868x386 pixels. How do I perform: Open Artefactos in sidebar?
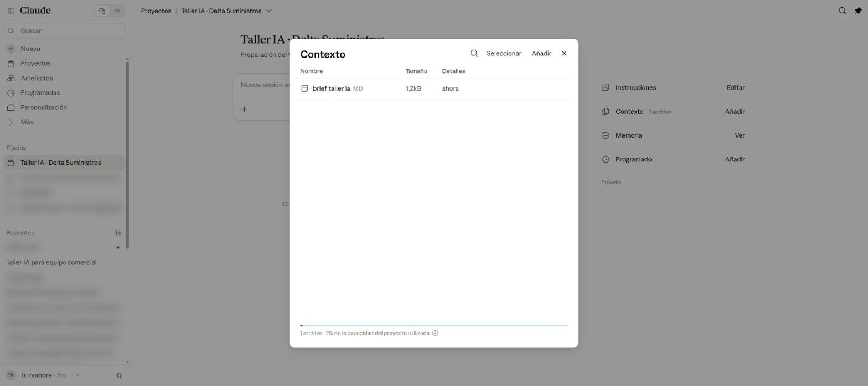pyautogui.click(x=37, y=78)
